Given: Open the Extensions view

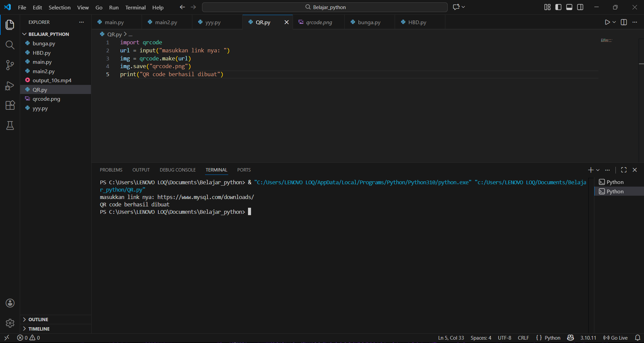Looking at the screenshot, I should point(10,105).
